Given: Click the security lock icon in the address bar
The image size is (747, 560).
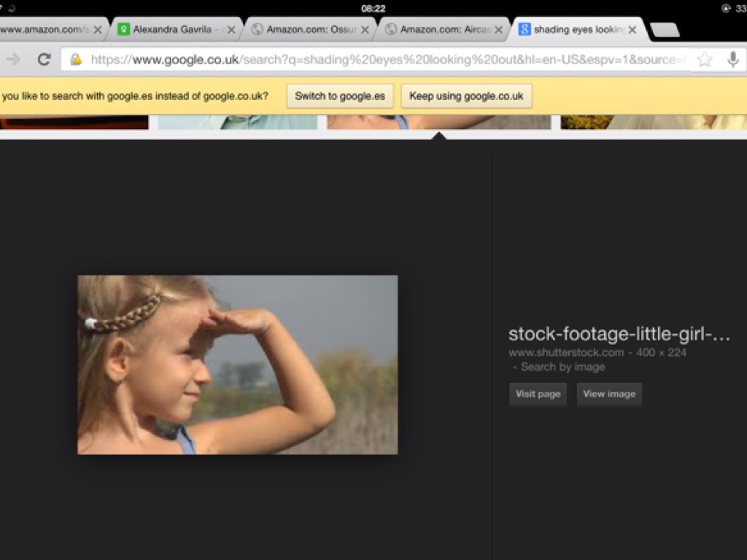Looking at the screenshot, I should point(75,60).
